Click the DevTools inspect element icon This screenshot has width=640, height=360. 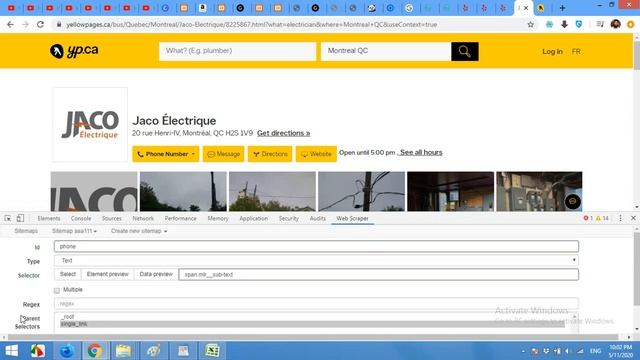click(x=8, y=218)
